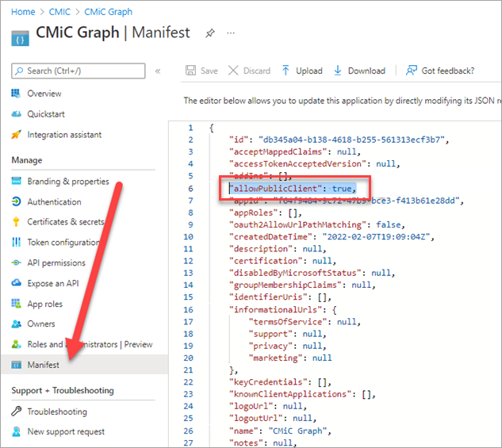Open the ellipsis more options menu
This screenshot has height=448, width=502.
point(231,33)
